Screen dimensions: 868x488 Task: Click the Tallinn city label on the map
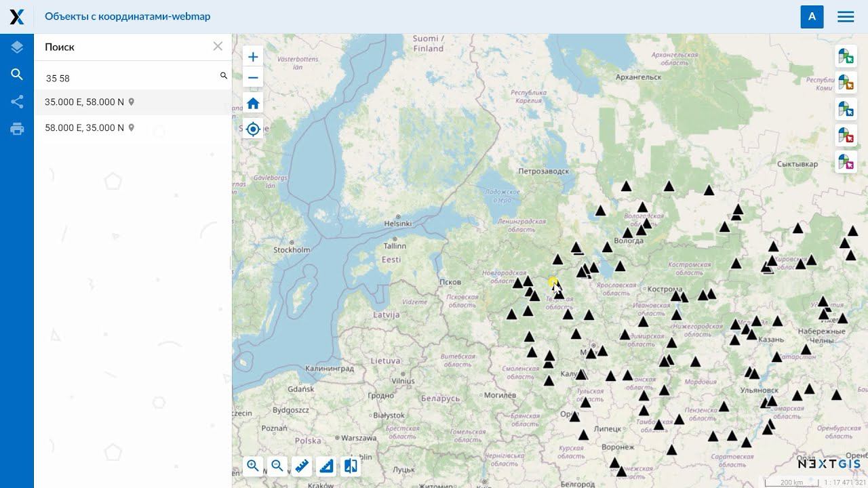395,246
